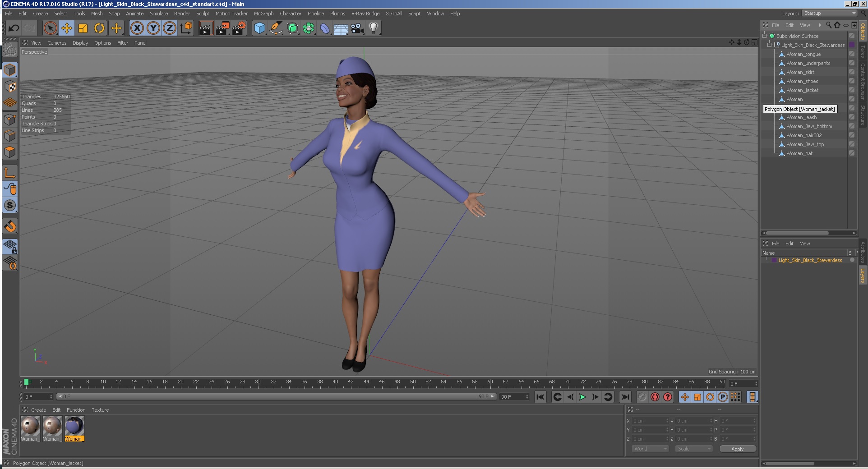Toggle Z axis lock
This screenshot has width=868, height=469.
point(170,28)
